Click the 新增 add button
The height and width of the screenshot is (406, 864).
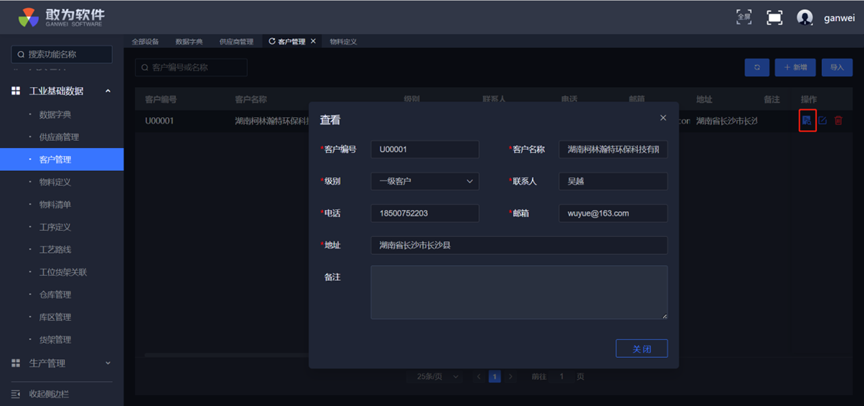(x=795, y=67)
